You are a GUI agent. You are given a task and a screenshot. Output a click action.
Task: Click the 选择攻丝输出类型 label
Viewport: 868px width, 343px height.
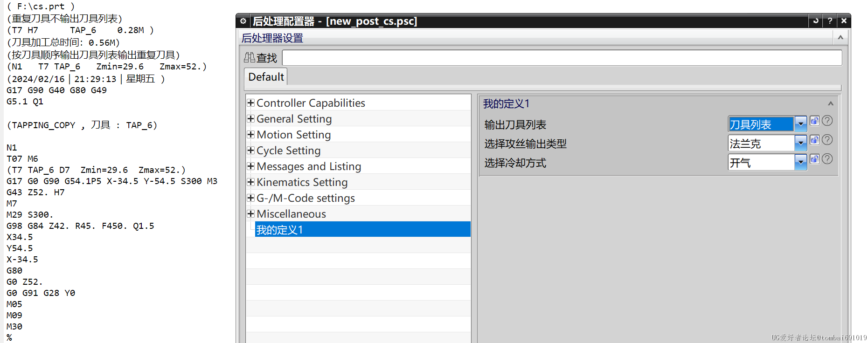pos(526,144)
